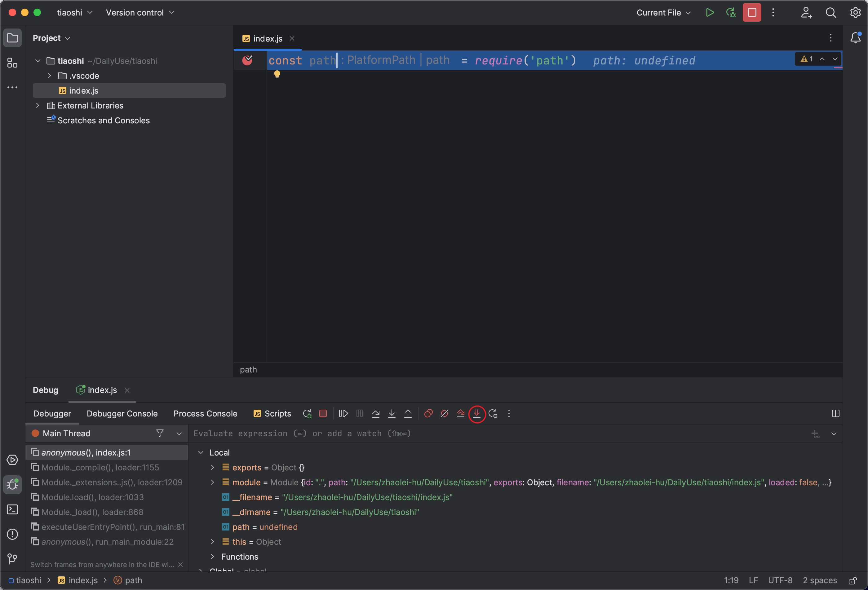Toggle breakpoint on line 1 gutter
This screenshot has width=868, height=590.
click(x=247, y=60)
